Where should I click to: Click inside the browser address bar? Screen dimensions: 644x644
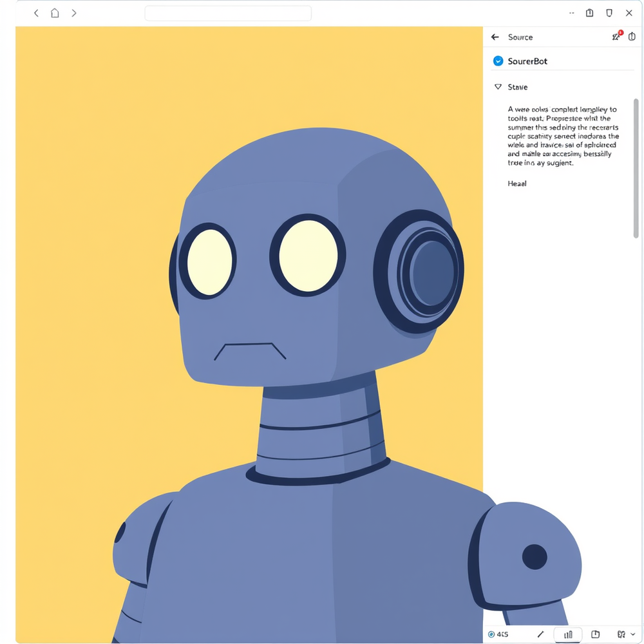point(227,12)
